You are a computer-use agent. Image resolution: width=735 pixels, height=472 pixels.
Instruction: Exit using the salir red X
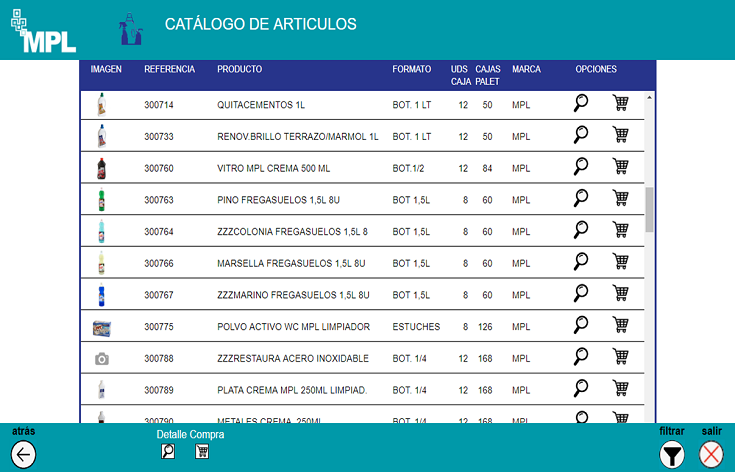(x=711, y=455)
